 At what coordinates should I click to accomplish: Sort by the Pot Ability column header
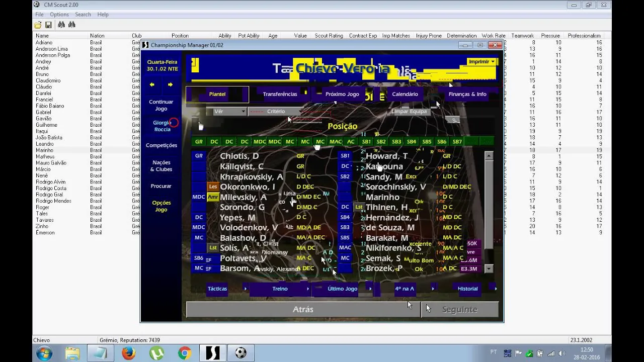[x=249, y=36]
